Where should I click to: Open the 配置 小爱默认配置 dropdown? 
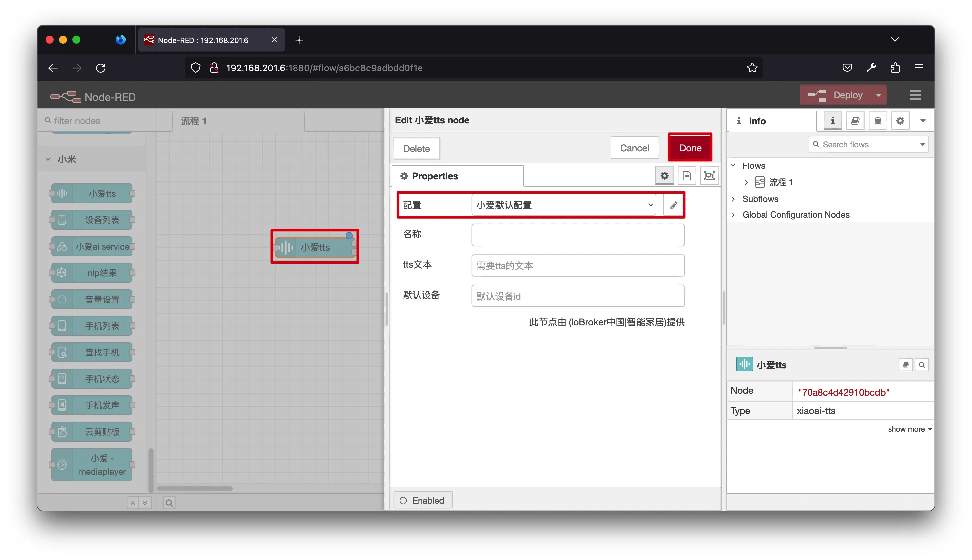(564, 205)
